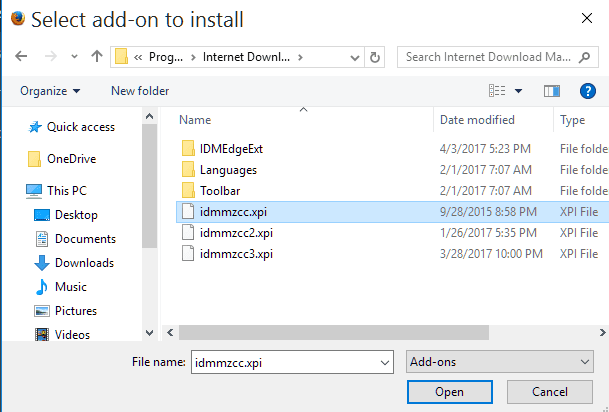This screenshot has width=609, height=412.
Task: Refresh the current folder listing
Action: click(374, 57)
